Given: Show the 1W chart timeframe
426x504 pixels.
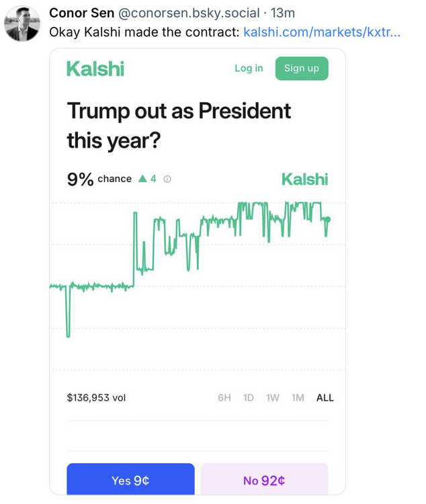Looking at the screenshot, I should 273,398.
